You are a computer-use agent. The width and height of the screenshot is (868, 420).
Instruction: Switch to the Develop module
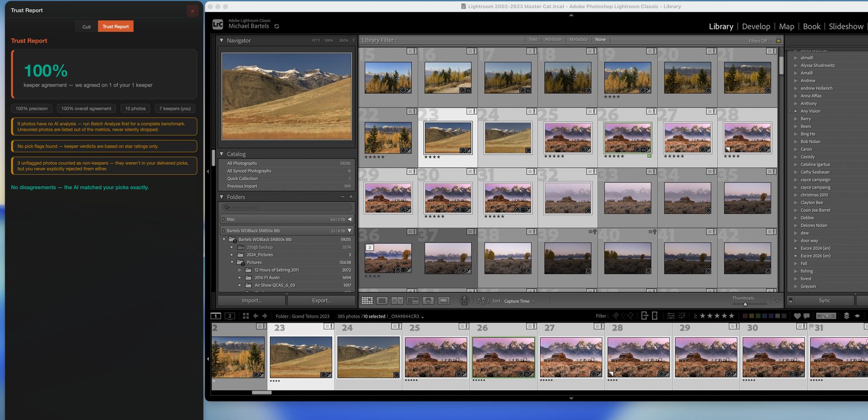tap(756, 27)
